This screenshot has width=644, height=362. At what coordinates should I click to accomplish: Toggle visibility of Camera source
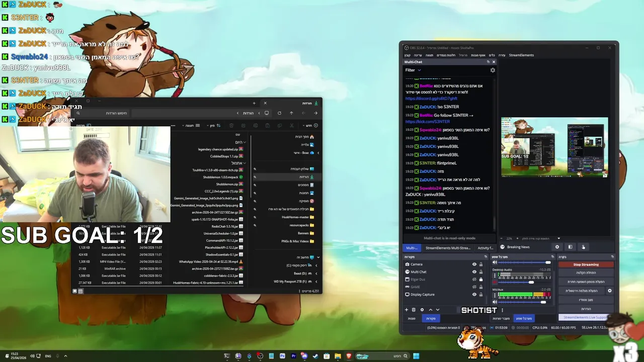click(x=474, y=264)
